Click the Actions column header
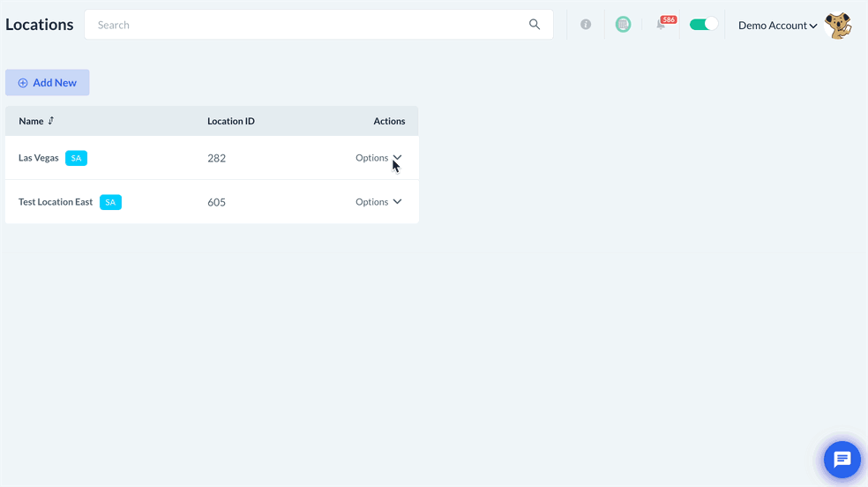 click(x=389, y=121)
